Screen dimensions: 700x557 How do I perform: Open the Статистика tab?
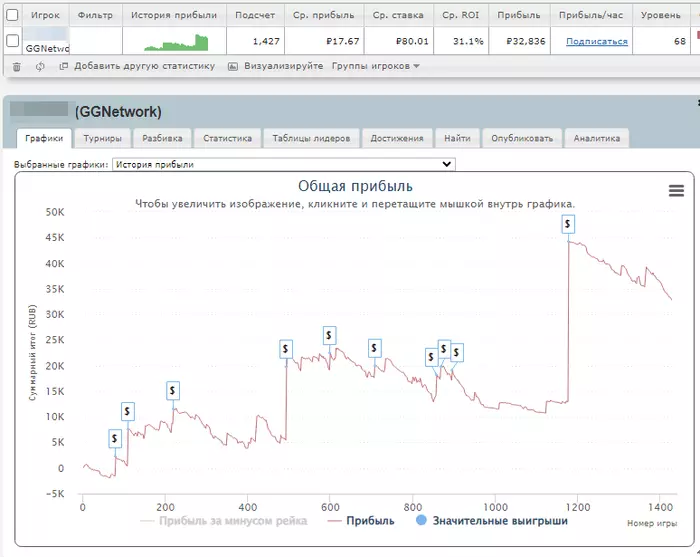coord(227,138)
